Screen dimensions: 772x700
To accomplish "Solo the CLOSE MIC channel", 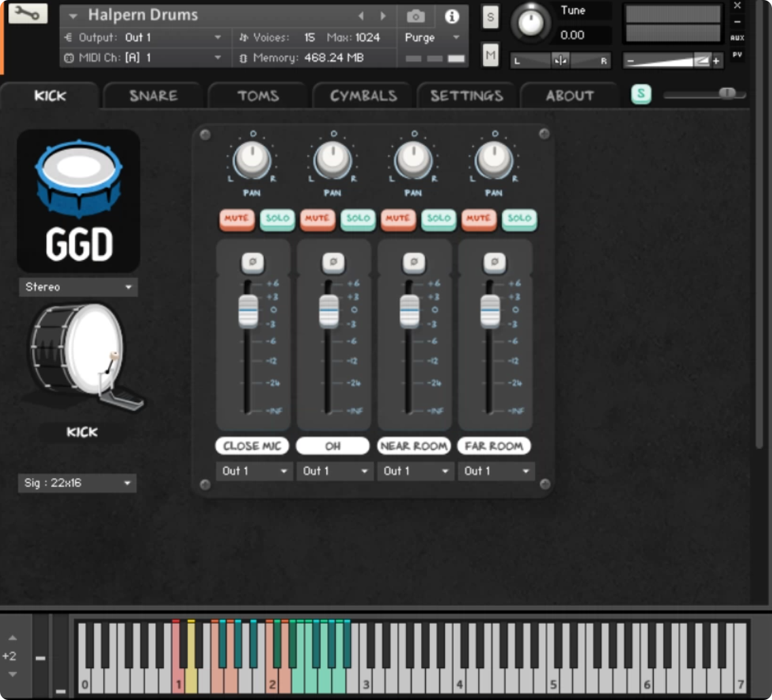I will click(278, 219).
